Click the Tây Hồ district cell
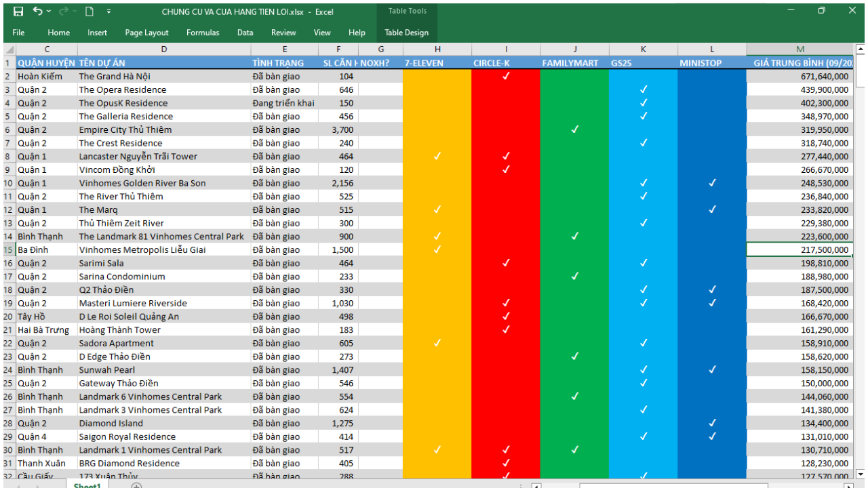868x488 pixels. tap(47, 317)
